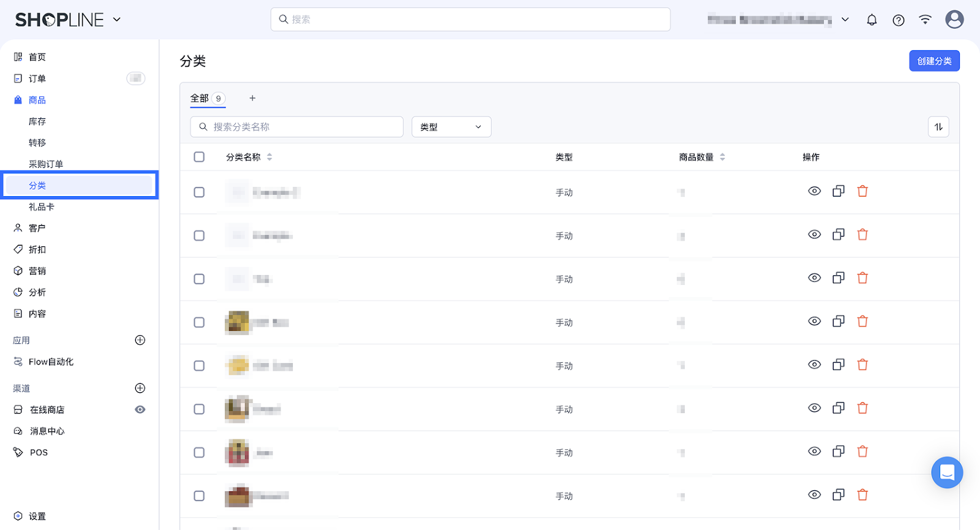Open thumbnail of fourth category row
Image resolution: width=980 pixels, height=530 pixels.
pyautogui.click(x=237, y=322)
